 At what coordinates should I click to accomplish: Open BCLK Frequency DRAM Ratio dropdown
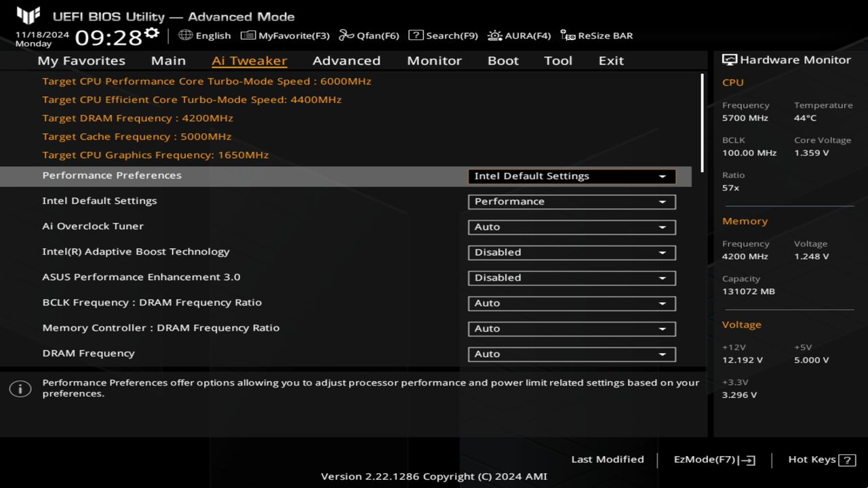tap(572, 303)
